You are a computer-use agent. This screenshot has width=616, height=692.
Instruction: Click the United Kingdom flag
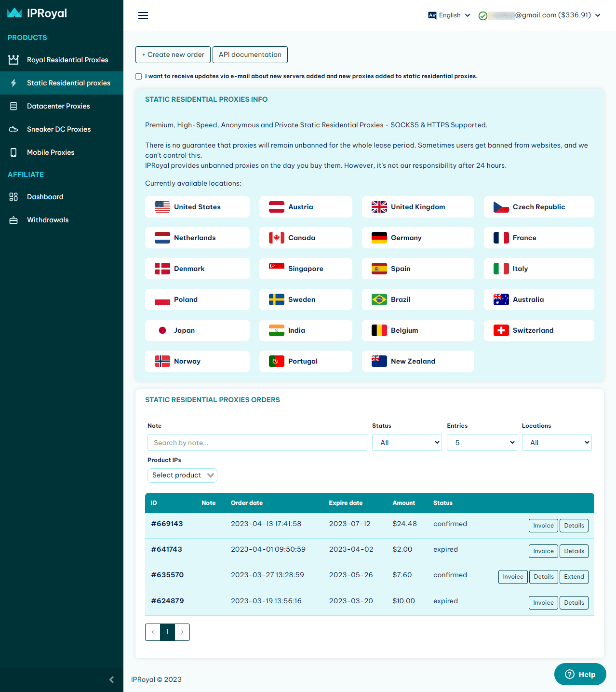point(379,207)
